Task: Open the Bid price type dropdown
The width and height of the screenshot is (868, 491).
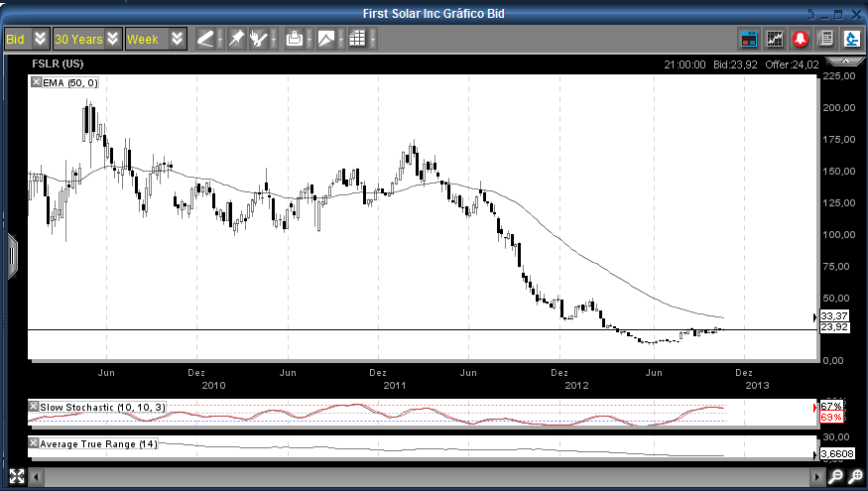Action: tap(27, 39)
